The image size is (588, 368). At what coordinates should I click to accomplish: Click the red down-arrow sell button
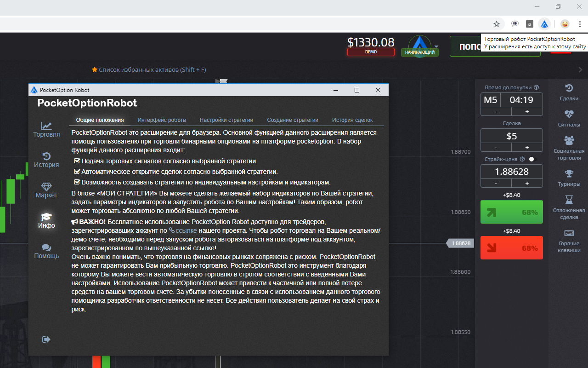coord(512,248)
